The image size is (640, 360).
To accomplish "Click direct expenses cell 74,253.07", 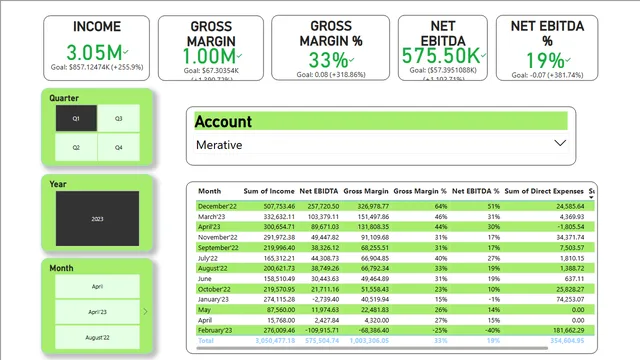I will [x=570, y=299].
